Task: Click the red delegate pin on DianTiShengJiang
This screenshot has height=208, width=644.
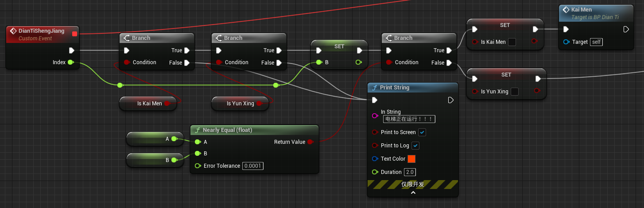Action: pyautogui.click(x=74, y=34)
